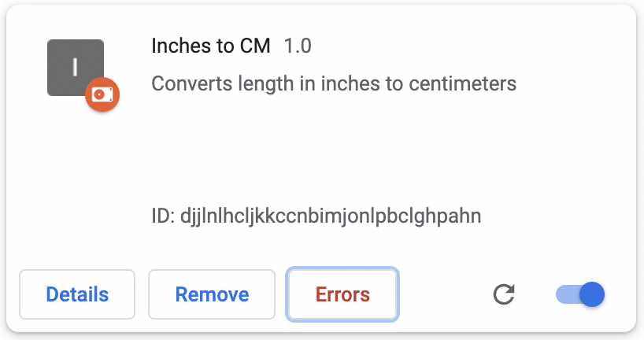Click the version number 1.0
The height and width of the screenshot is (340, 644).
pos(298,46)
